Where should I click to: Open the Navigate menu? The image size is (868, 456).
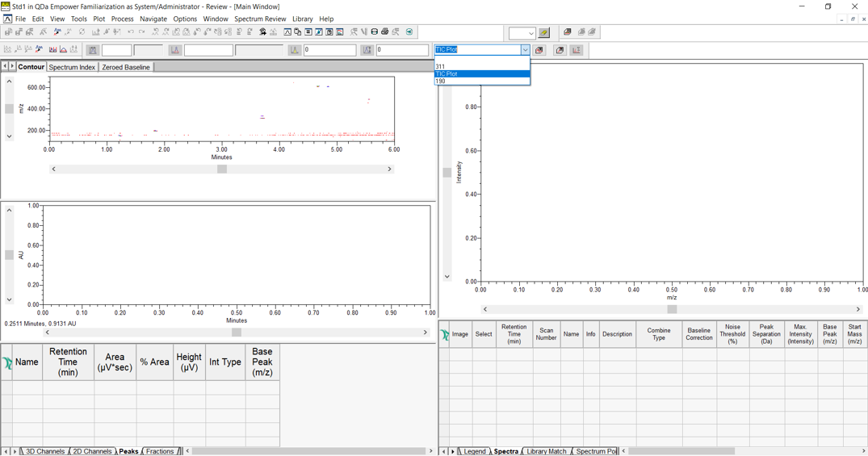[153, 19]
